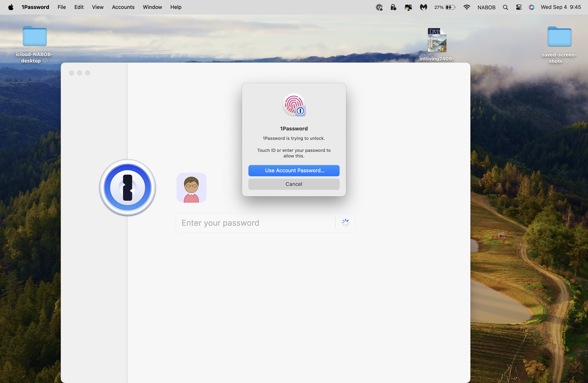
Task: Focus the Enter your password field
Action: (256, 223)
